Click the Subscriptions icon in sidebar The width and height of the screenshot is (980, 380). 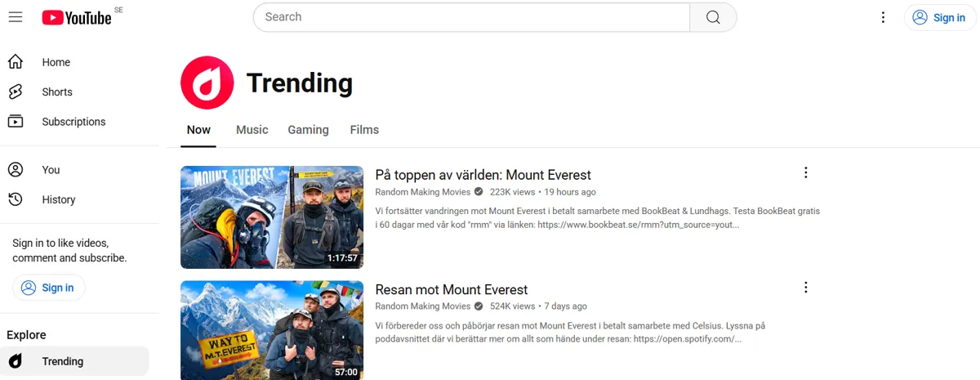(16, 122)
